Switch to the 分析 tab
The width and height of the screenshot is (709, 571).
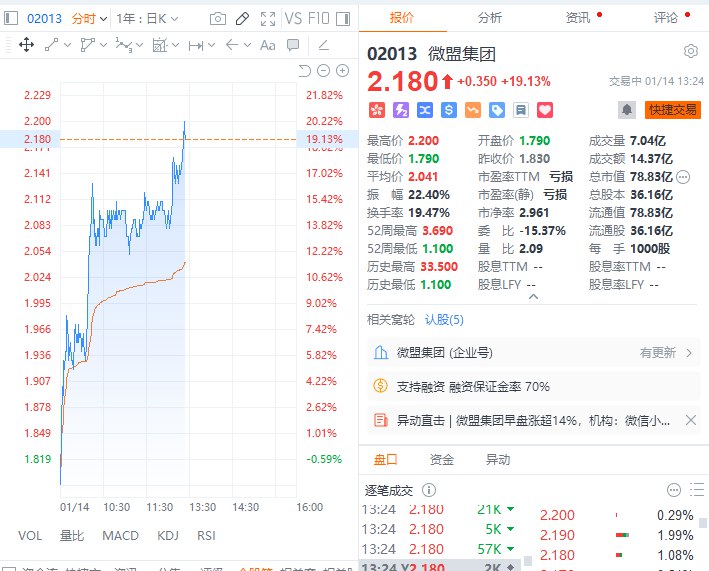tap(490, 18)
